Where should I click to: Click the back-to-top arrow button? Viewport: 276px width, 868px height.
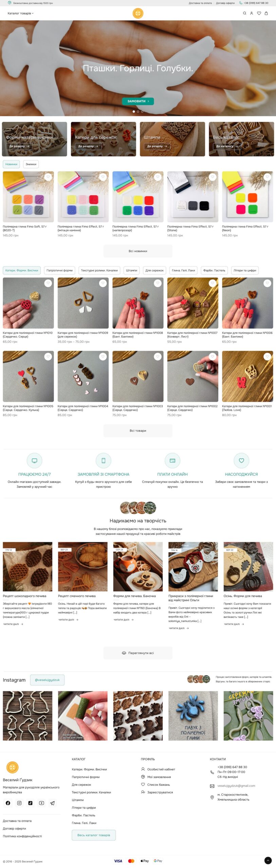point(268,860)
